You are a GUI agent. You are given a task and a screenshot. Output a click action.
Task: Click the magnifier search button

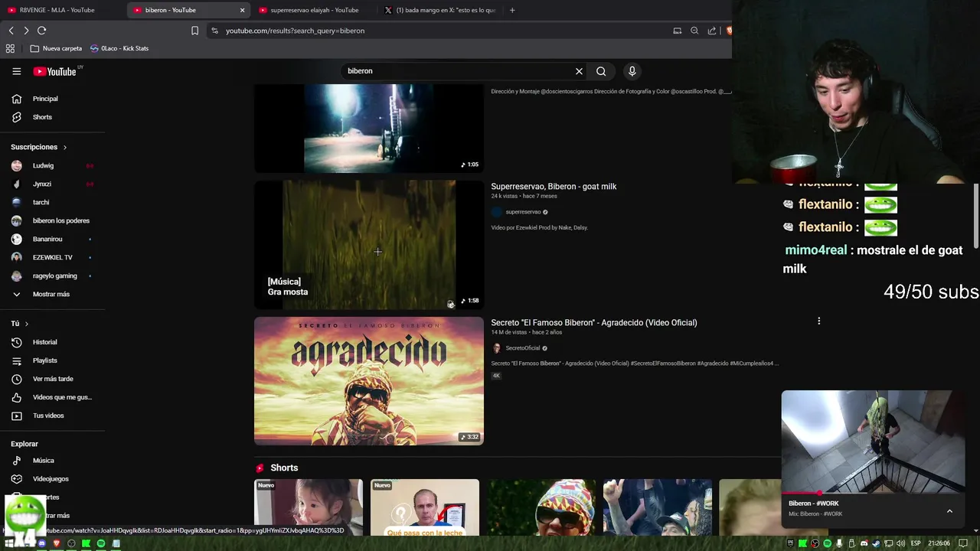[601, 71]
